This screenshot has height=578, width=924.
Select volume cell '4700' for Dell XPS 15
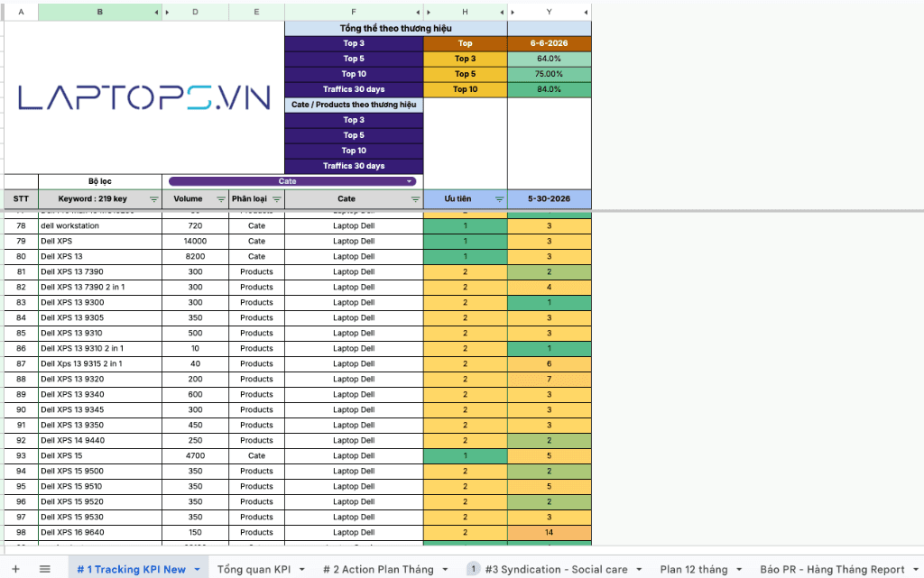[195, 455]
